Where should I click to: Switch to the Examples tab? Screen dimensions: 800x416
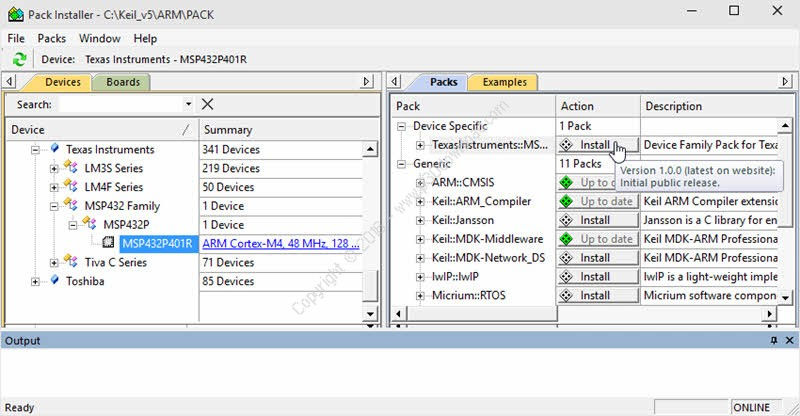(x=504, y=82)
